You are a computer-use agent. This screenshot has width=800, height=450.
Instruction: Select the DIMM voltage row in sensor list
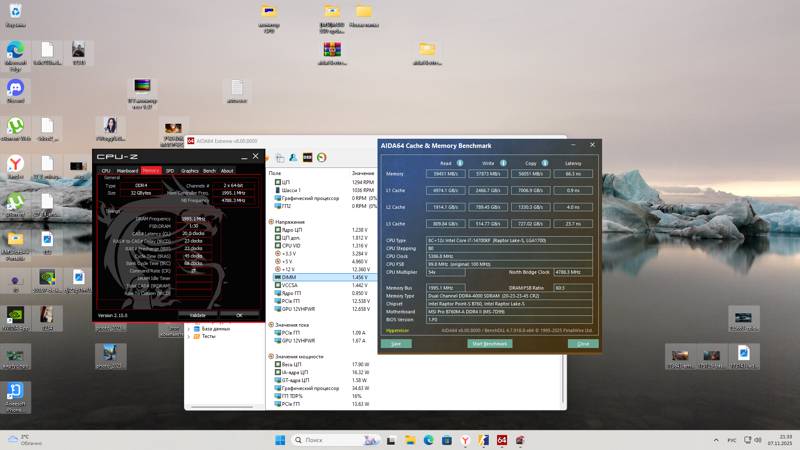[x=289, y=277]
